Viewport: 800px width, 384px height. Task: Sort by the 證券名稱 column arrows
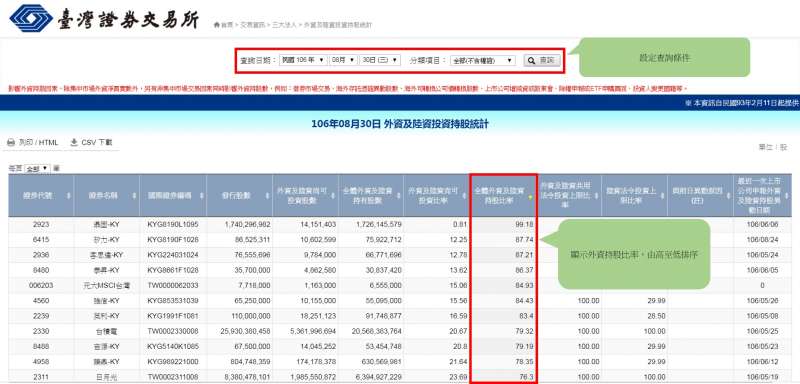[x=134, y=196]
